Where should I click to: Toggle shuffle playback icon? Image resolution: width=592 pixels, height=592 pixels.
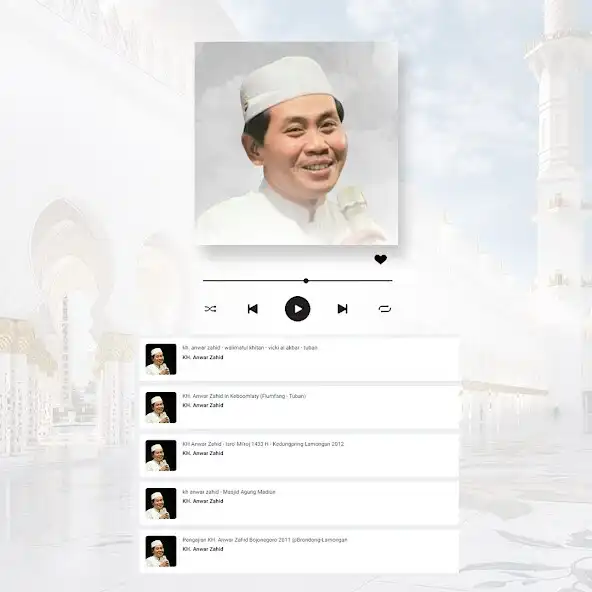(210, 309)
